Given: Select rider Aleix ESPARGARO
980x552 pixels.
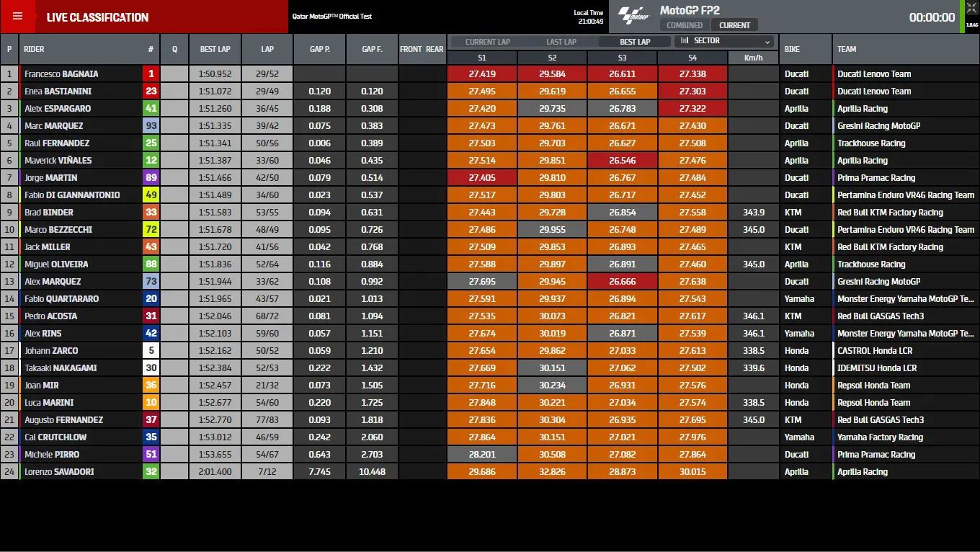Looking at the screenshot, I should click(58, 108).
